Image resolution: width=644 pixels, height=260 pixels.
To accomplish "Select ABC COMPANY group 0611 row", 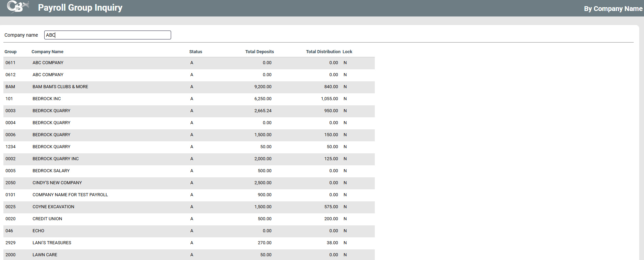I will click(48, 63).
